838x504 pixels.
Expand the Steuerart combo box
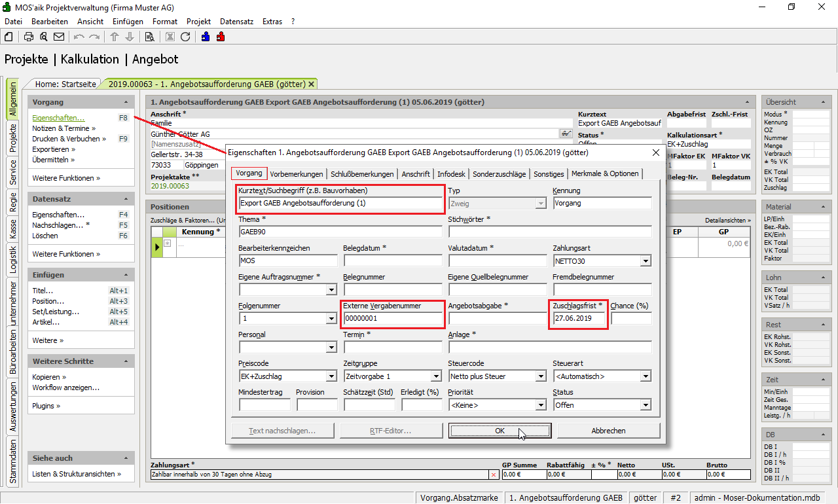(646, 376)
